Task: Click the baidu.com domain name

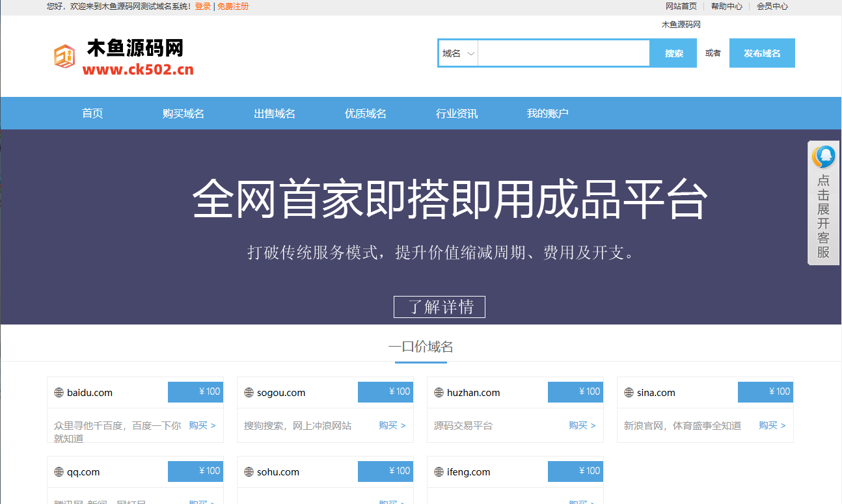Action: (x=90, y=393)
